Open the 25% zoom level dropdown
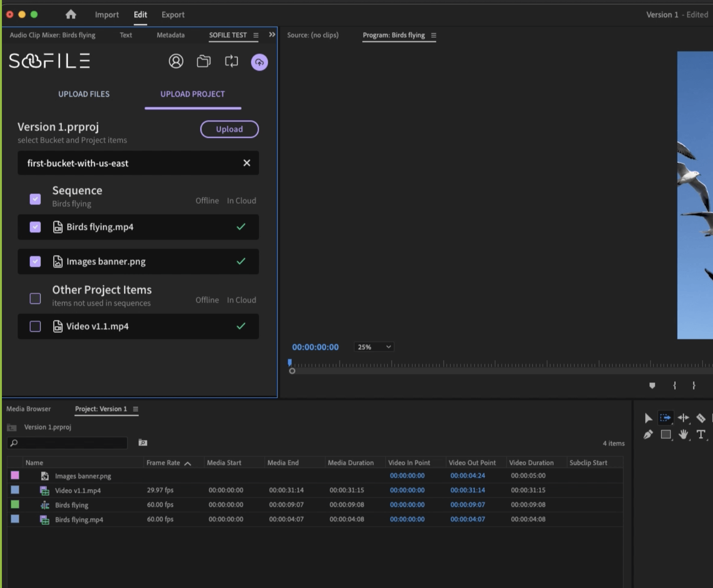 374,347
